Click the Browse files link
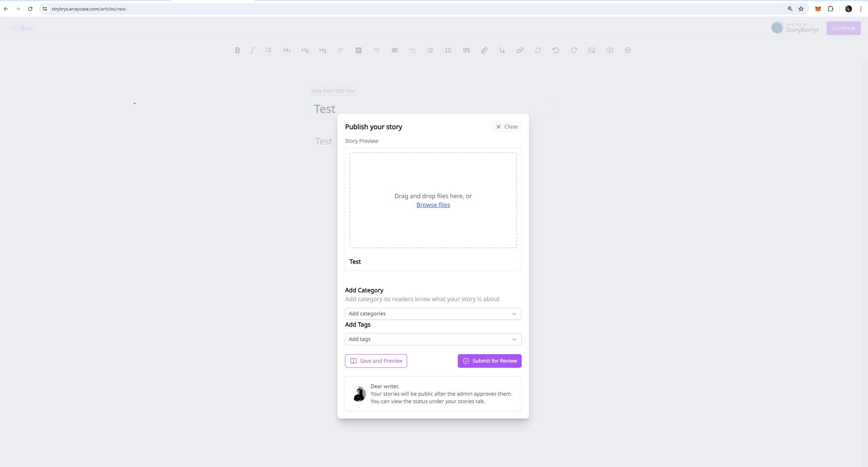 tap(433, 205)
